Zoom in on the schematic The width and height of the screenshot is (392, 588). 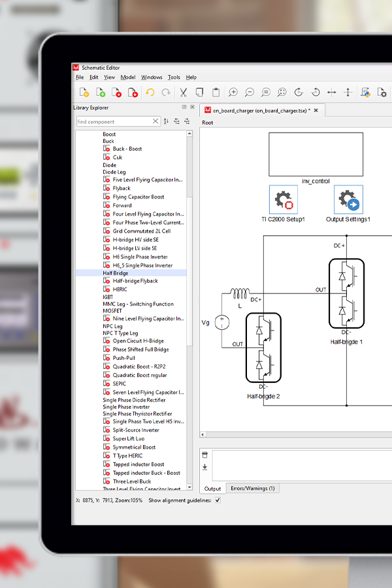click(x=233, y=92)
